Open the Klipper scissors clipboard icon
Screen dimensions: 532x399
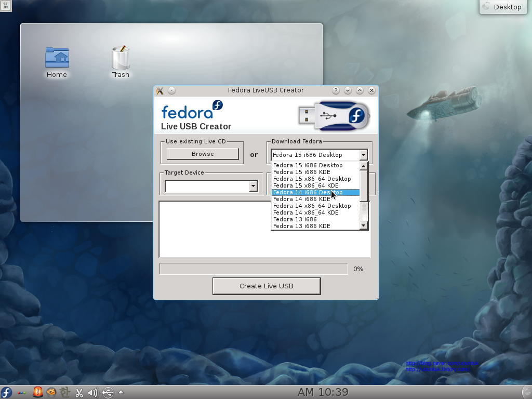79,393
